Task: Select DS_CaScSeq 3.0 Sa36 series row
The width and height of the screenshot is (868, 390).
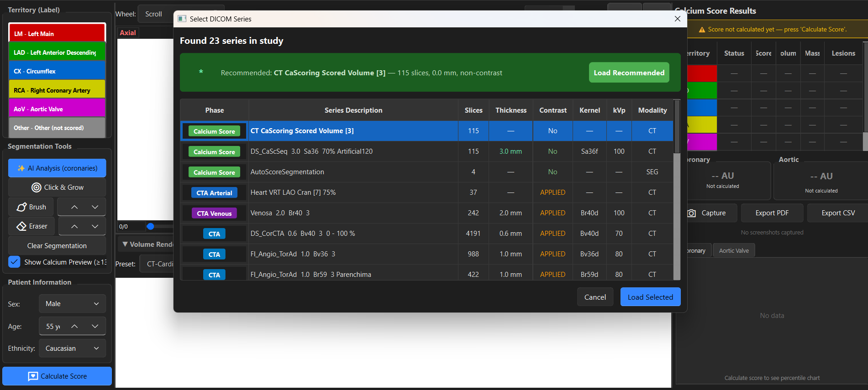Action: click(x=427, y=151)
